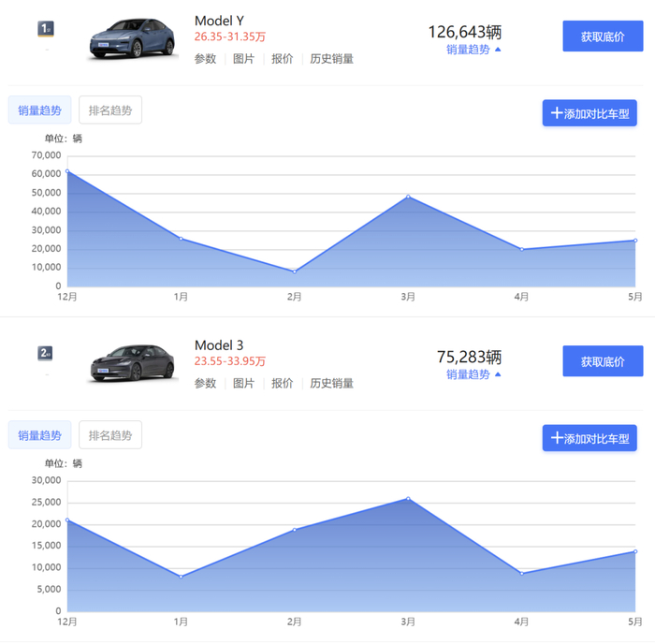
Task: Click 获取底价 button for Model 3
Action: [603, 361]
